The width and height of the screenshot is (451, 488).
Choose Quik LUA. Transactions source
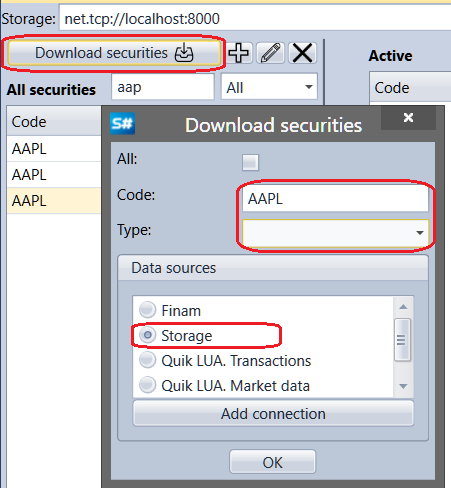pyautogui.click(x=225, y=360)
